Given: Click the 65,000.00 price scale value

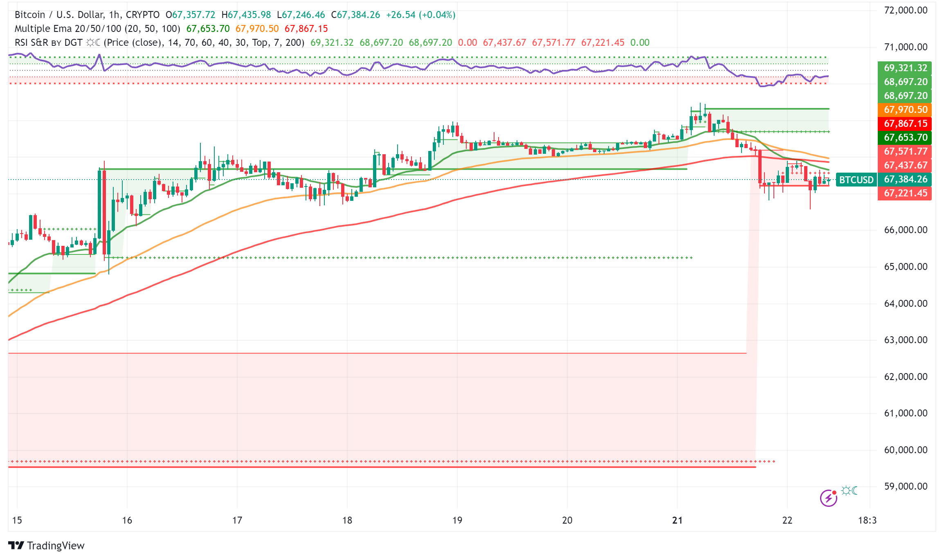Looking at the screenshot, I should (906, 267).
